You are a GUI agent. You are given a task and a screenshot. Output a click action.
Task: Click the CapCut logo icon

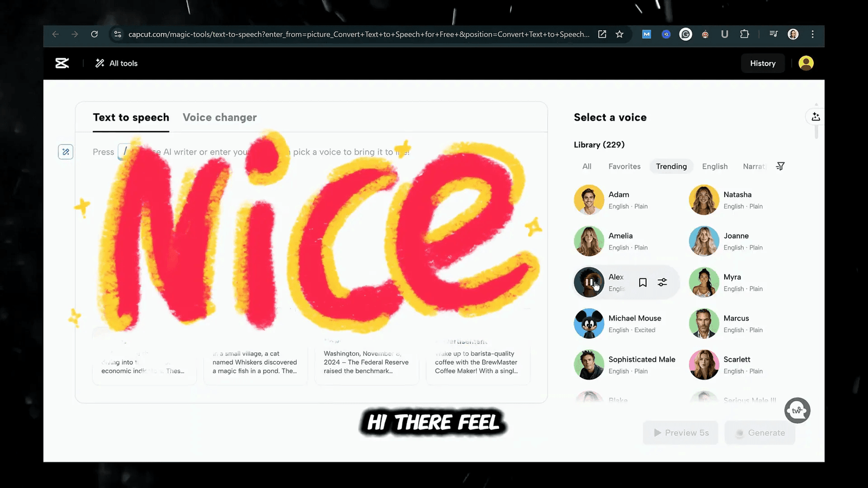(x=62, y=63)
